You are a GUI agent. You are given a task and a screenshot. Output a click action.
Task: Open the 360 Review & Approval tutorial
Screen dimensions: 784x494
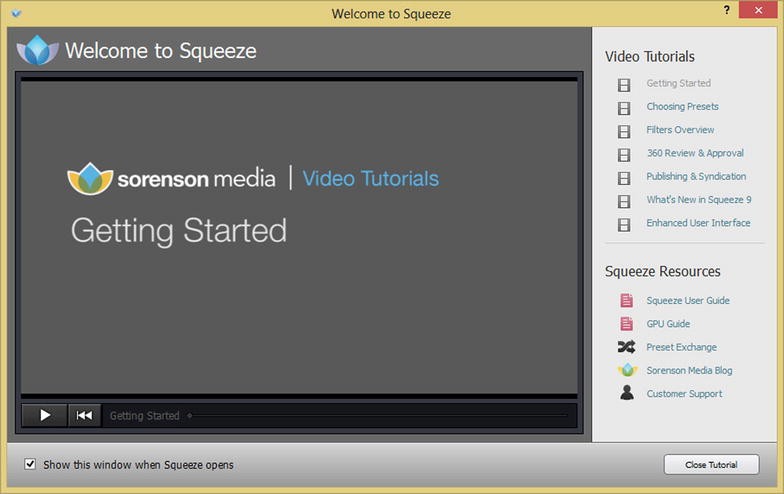click(x=695, y=153)
